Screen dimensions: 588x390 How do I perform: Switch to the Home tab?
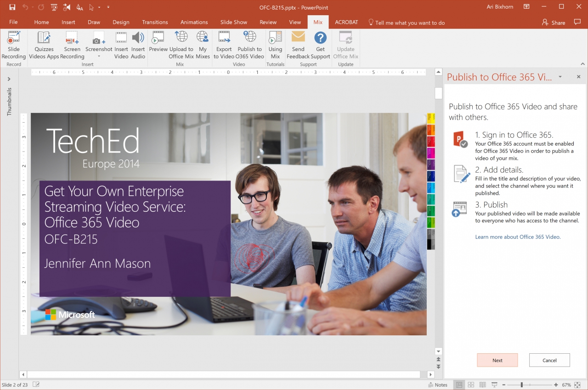click(41, 22)
